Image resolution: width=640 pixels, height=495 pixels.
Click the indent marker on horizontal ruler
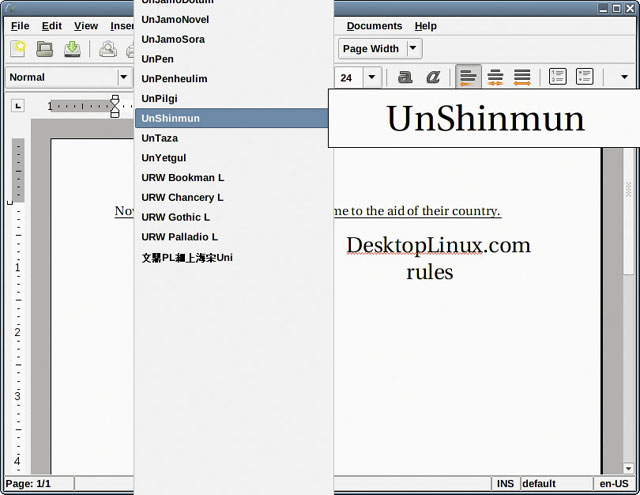(115, 107)
